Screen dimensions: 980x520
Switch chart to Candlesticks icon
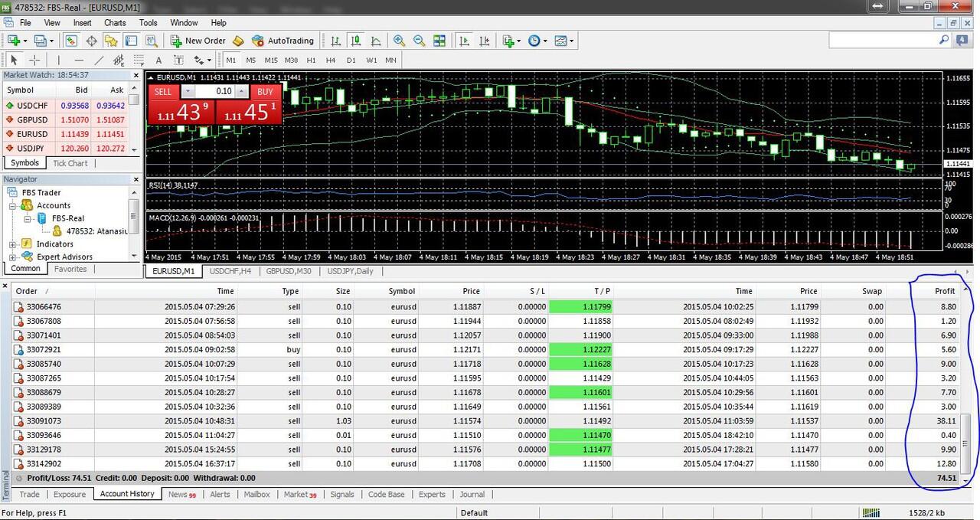tap(356, 41)
